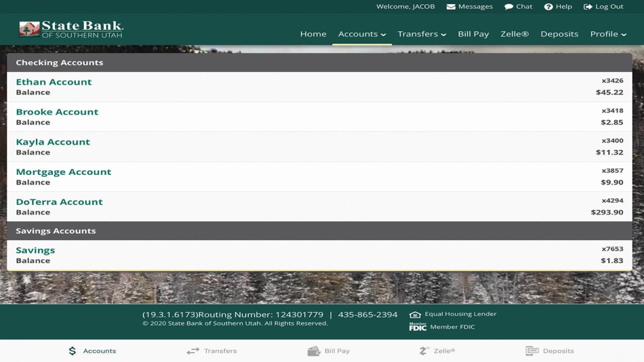
Task: Click the Member FDIC logo
Action: (x=418, y=327)
